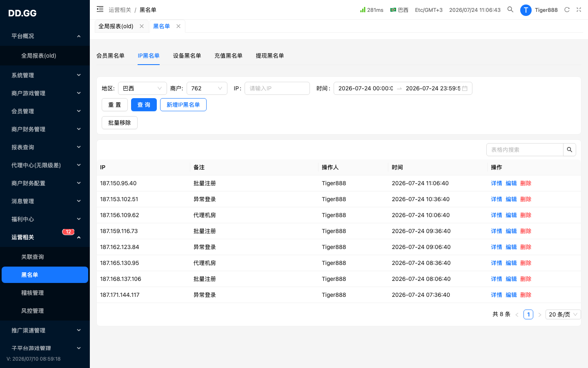This screenshot has height=368, width=588.
Task: Click the start date 2026-07-24 00:00 field
Action: coord(365,88)
